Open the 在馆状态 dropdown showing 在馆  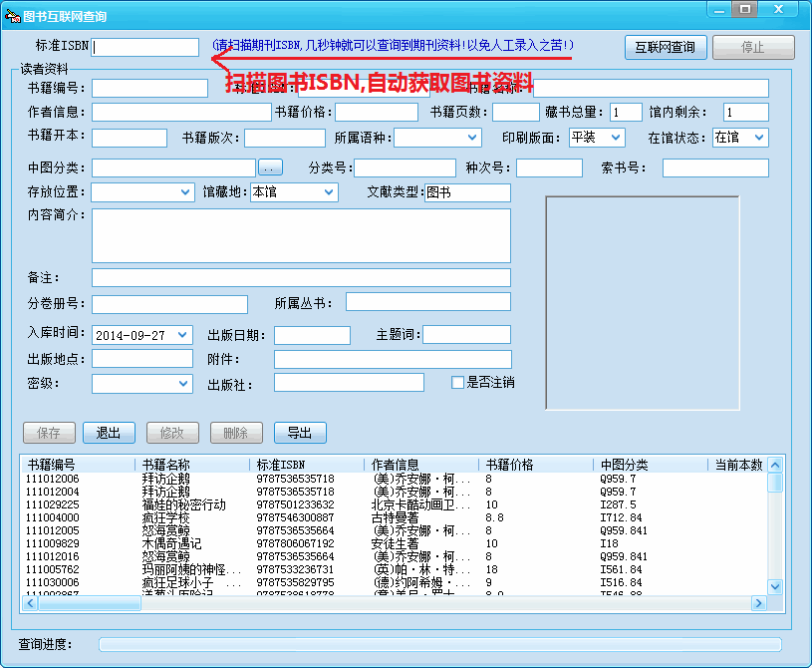pyautogui.click(x=760, y=139)
